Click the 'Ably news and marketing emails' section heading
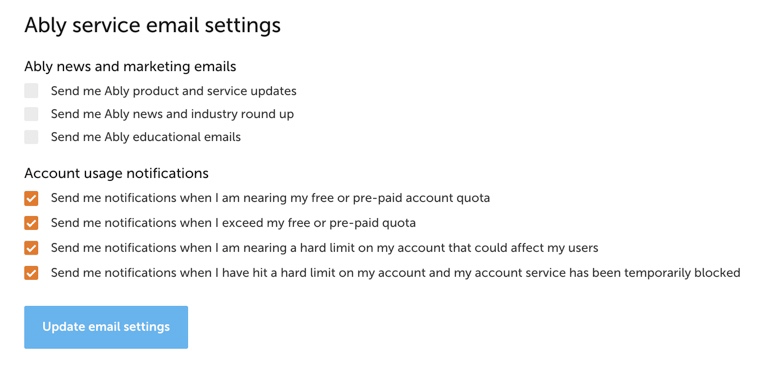Screen dimensions: 759x365 [130, 66]
